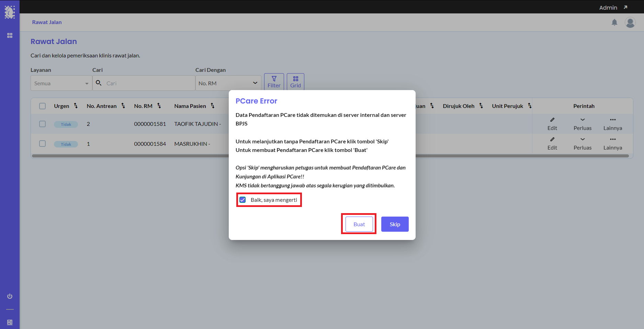Edit the MASRUKHIN row
Screen dimensions: 644x329
click(552, 144)
